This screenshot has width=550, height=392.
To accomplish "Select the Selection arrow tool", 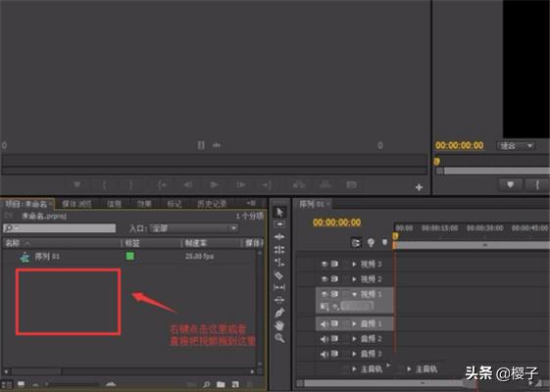I will tap(279, 212).
